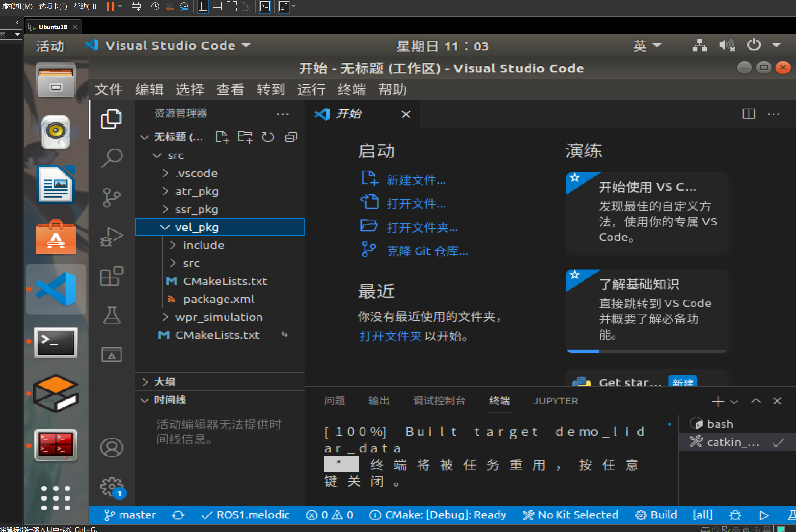Close the 开始 editor tab

(406, 114)
